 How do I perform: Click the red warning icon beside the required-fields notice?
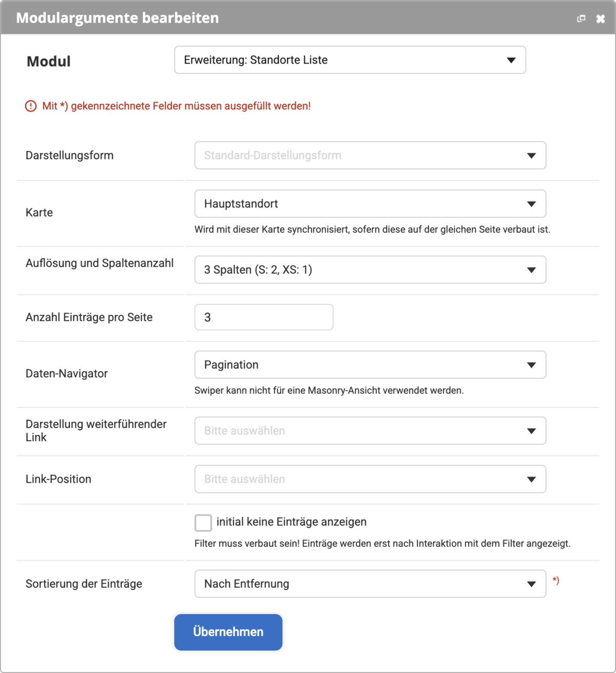pos(31,106)
